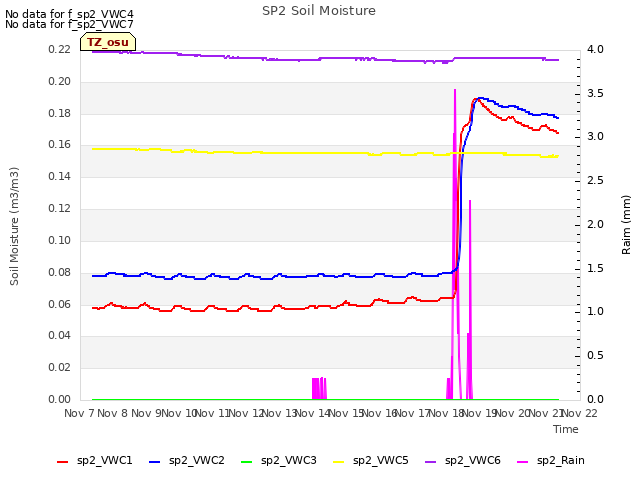Click the Nov 22 date tick label

580,413
